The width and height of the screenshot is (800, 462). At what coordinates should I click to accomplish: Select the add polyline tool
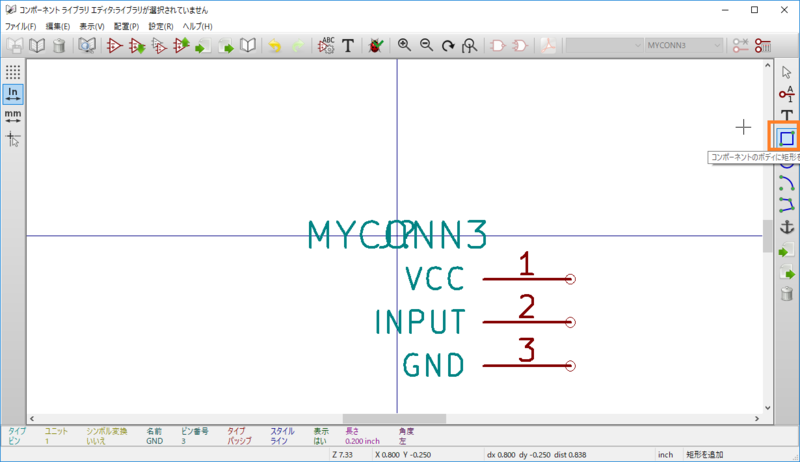point(786,205)
